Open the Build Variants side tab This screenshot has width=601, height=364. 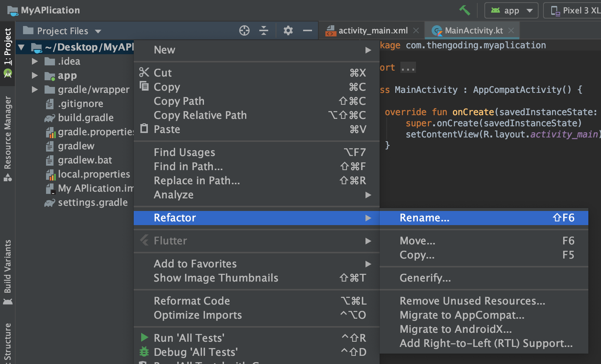[7, 272]
